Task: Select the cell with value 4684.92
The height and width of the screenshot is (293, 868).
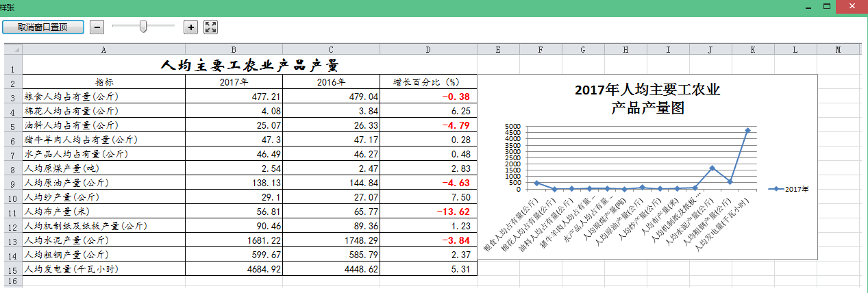Action: tap(234, 269)
